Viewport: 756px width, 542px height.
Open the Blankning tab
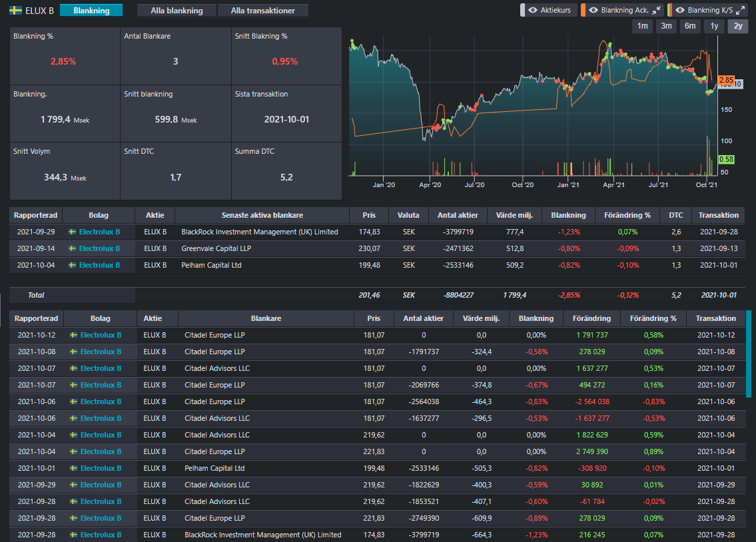pyautogui.click(x=91, y=11)
